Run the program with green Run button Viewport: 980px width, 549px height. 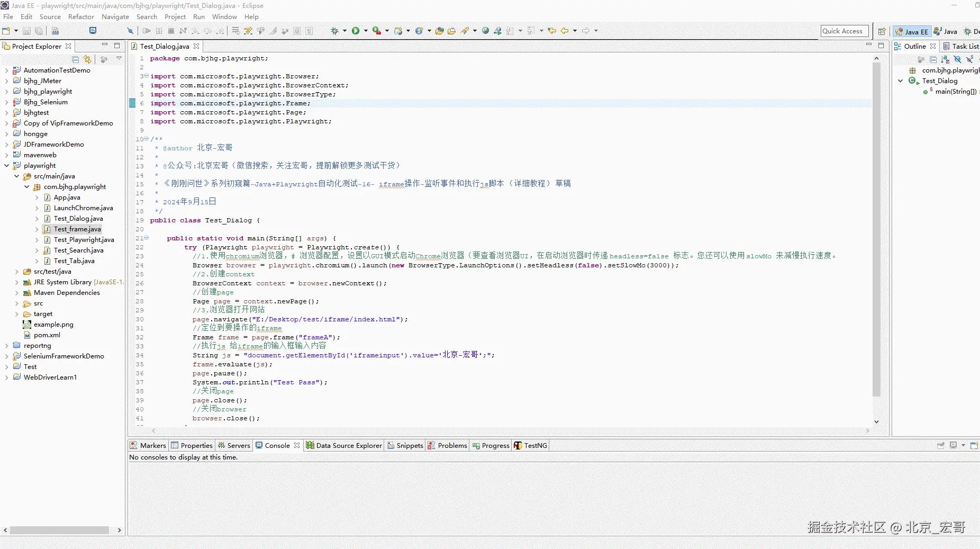(x=356, y=31)
